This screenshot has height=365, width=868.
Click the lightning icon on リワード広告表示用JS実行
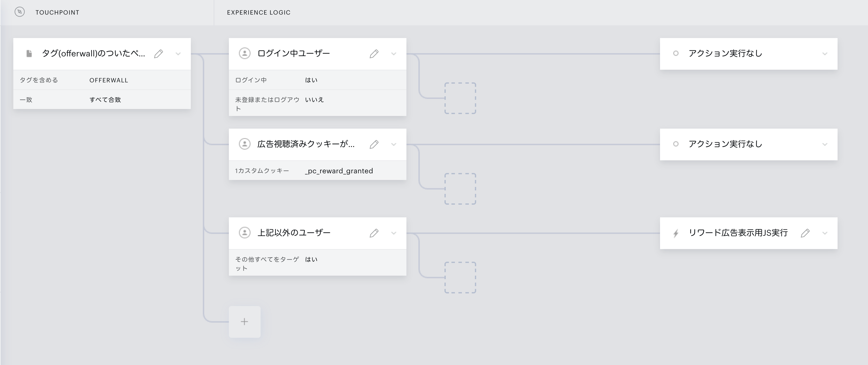pos(676,233)
